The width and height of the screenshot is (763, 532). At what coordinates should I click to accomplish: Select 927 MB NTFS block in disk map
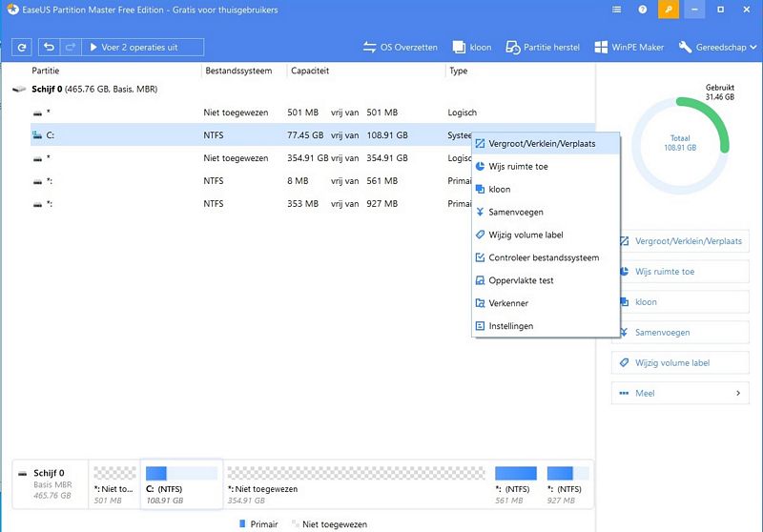click(567, 484)
